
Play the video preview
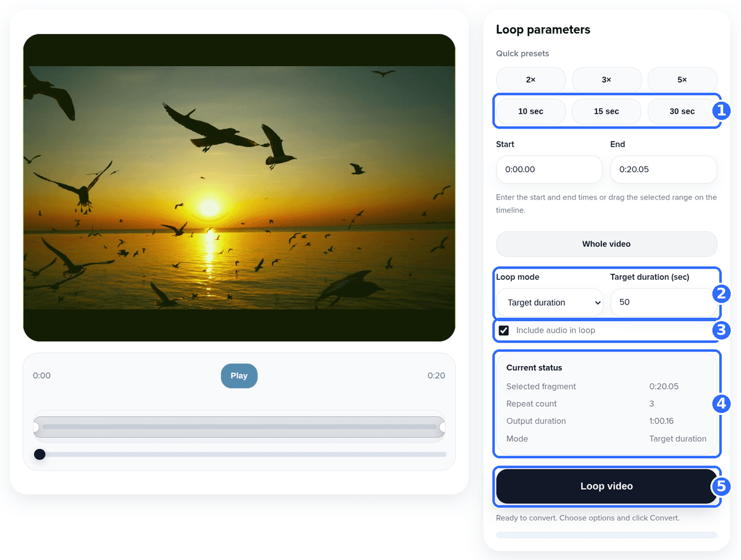point(239,375)
